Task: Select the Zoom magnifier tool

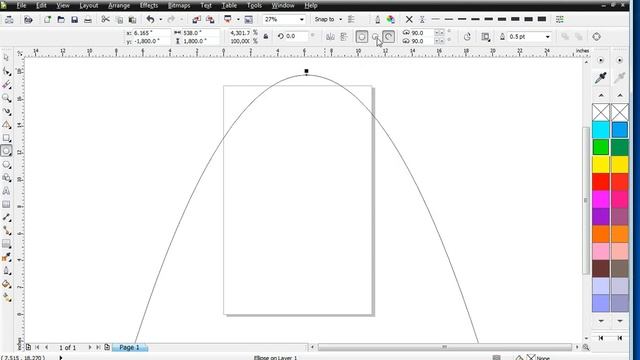Action: (6, 98)
